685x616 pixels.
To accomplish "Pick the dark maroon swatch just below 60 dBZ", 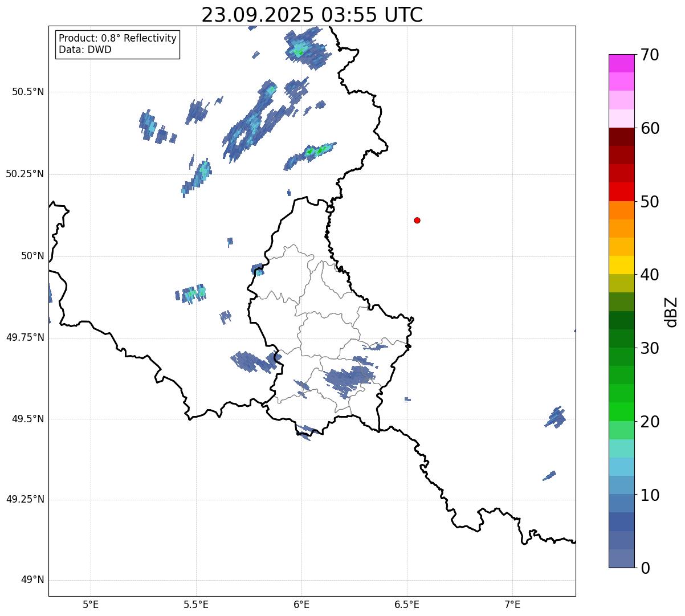I will coord(622,137).
